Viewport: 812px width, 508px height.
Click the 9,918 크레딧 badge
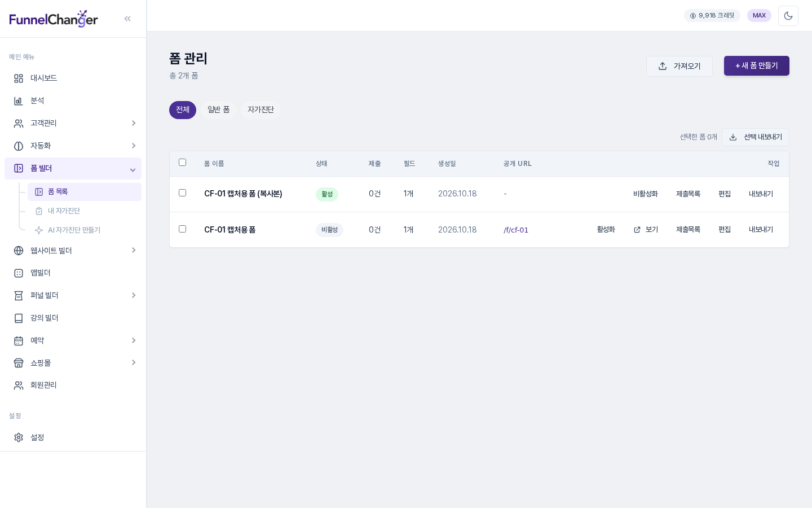point(712,16)
